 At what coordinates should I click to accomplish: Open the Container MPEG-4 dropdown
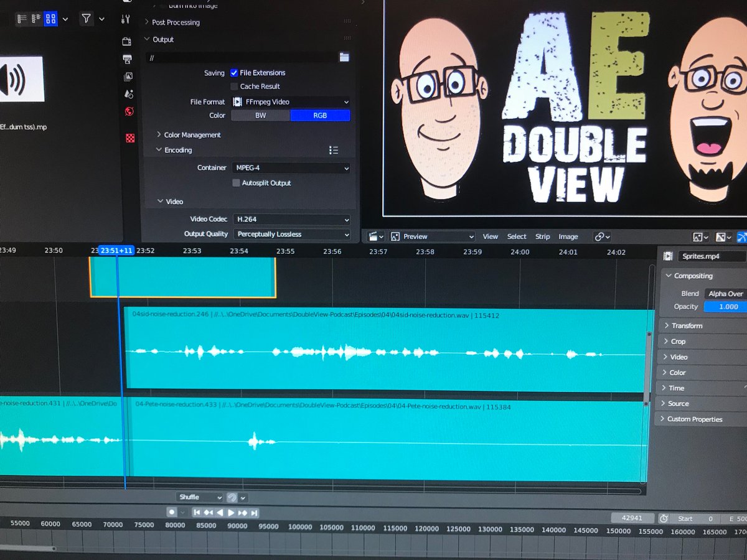(291, 168)
